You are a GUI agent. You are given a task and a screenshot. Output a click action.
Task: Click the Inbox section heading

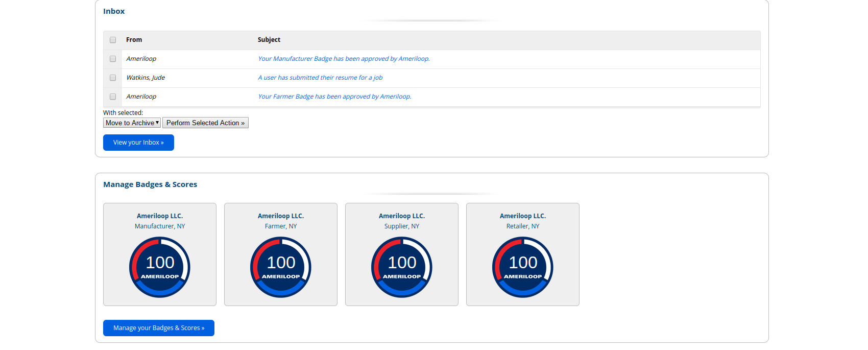click(114, 11)
